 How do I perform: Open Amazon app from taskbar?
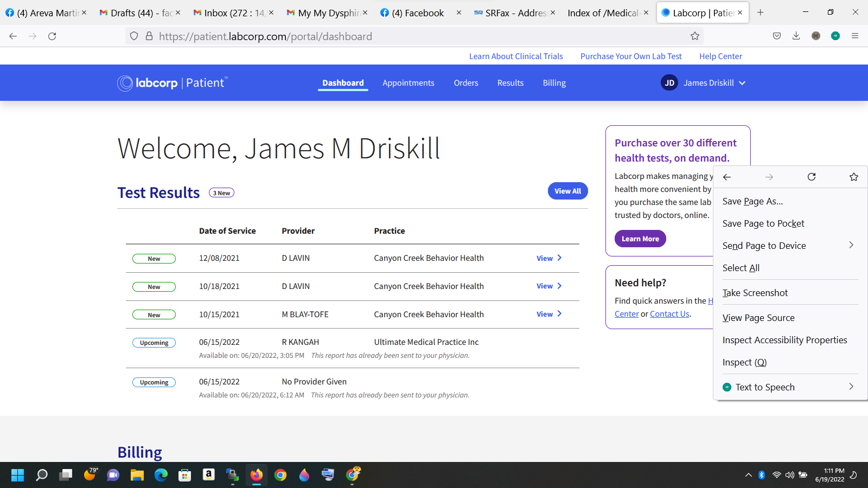click(209, 475)
